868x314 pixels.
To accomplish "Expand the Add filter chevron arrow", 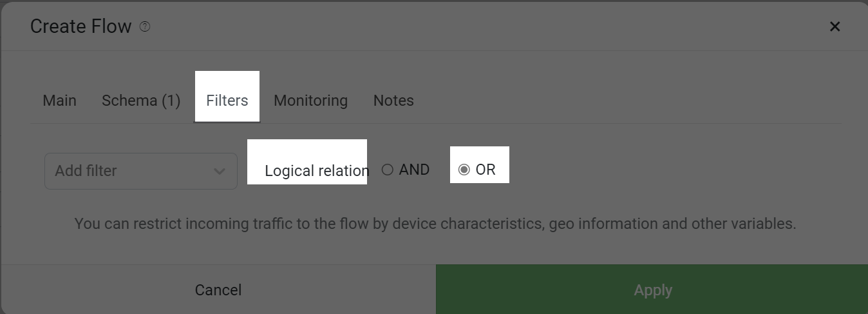I will coord(220,172).
